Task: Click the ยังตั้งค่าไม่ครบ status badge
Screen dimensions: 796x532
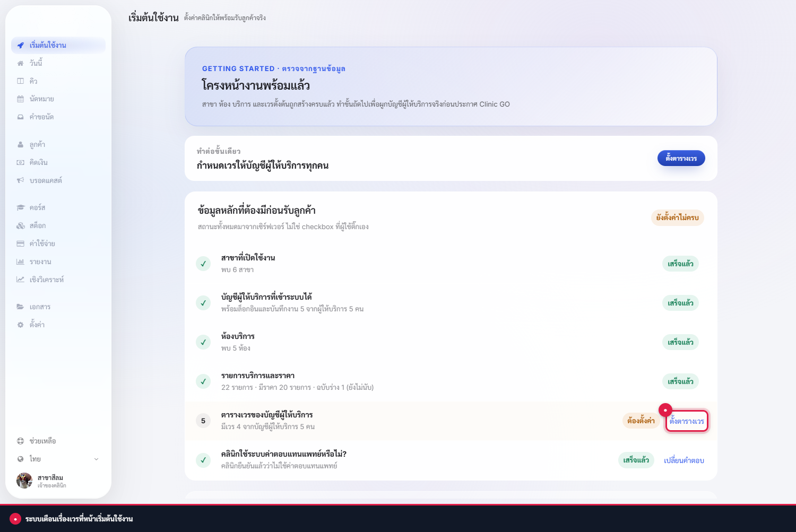Action: [x=677, y=217]
